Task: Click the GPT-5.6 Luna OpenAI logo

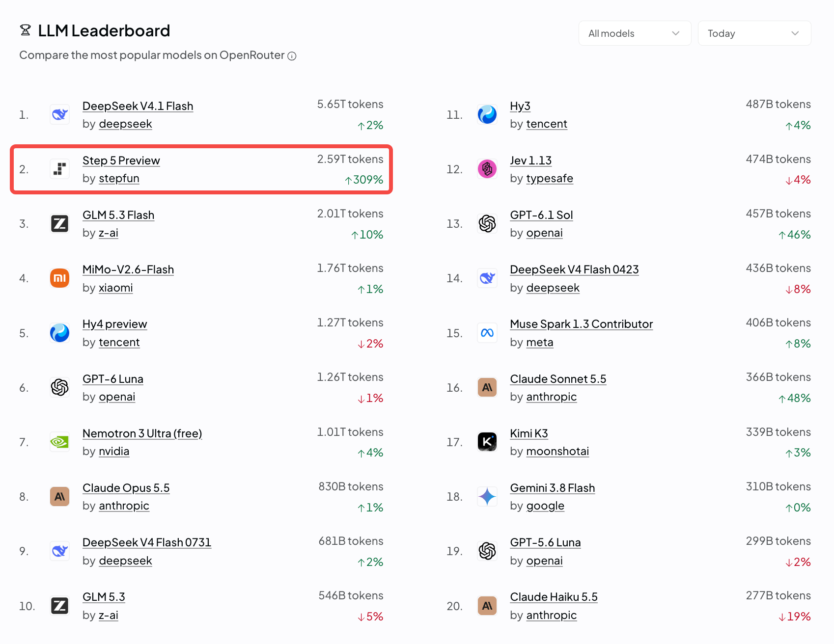Action: click(487, 551)
